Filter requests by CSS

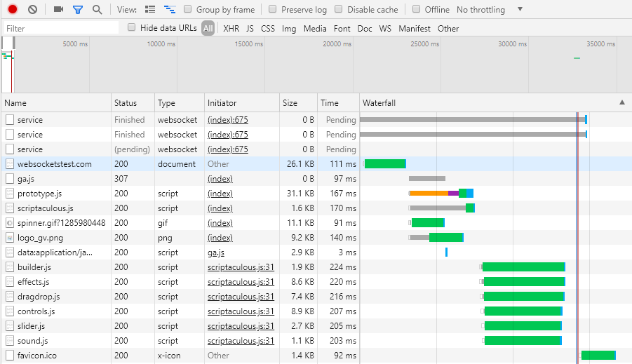pos(268,29)
